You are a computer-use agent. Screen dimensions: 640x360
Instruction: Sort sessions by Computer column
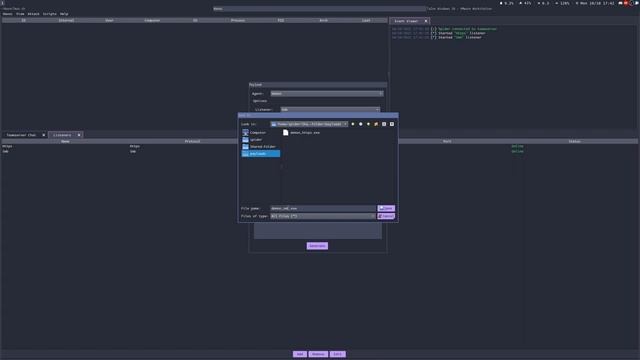coord(152,20)
